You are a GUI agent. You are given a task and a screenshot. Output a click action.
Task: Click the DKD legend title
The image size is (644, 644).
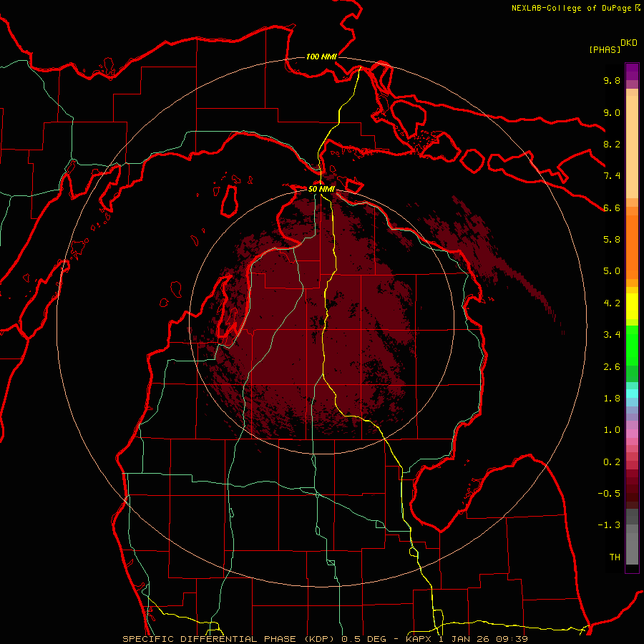click(x=628, y=43)
